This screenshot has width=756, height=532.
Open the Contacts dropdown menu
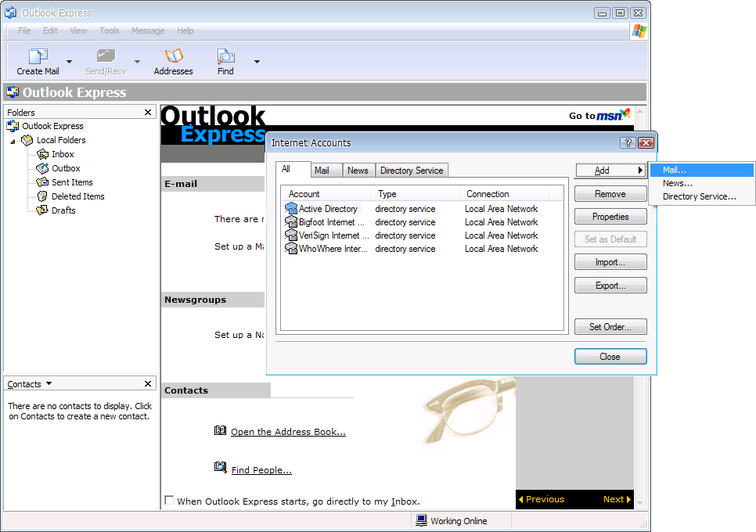(49, 384)
